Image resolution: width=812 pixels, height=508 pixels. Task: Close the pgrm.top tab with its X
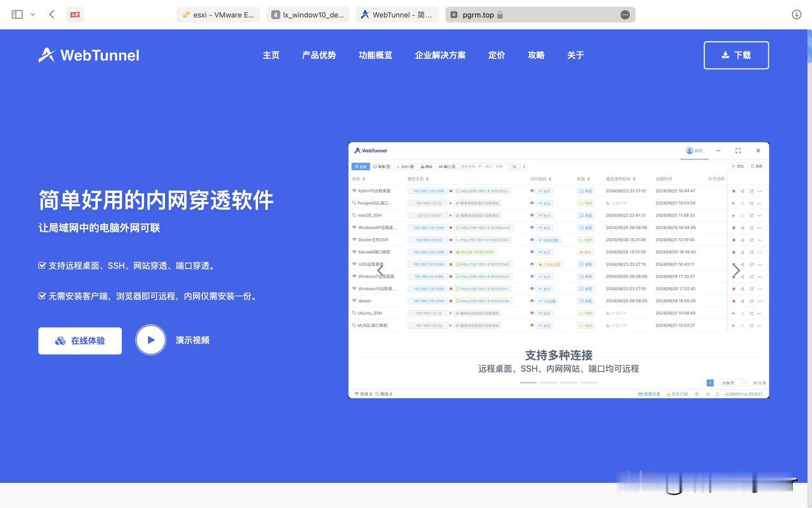coord(454,15)
